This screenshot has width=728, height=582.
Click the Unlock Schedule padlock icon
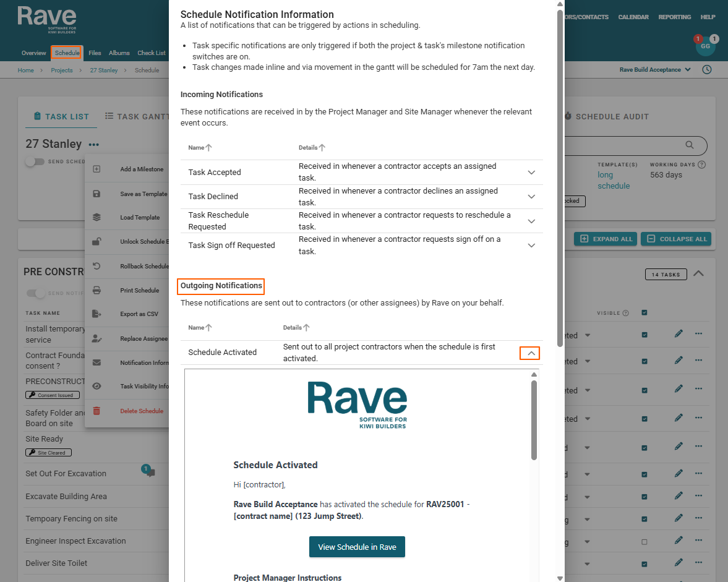(96, 241)
